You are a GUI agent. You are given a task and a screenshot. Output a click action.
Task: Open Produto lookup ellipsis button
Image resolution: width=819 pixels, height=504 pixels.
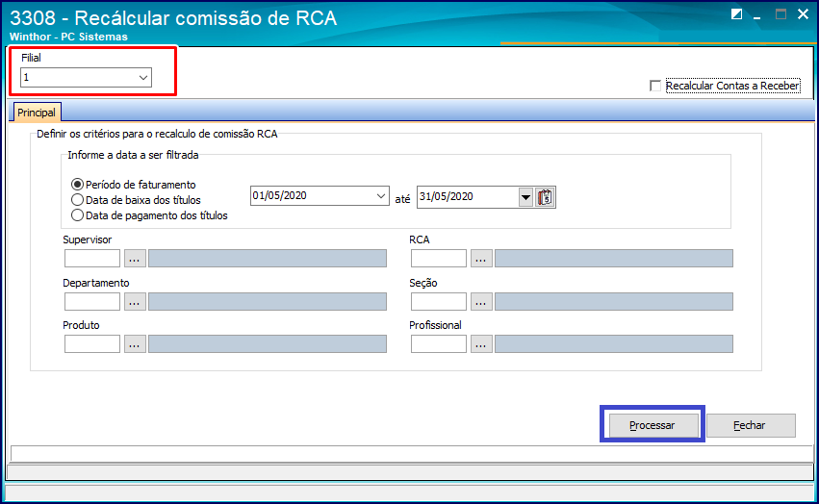135,344
